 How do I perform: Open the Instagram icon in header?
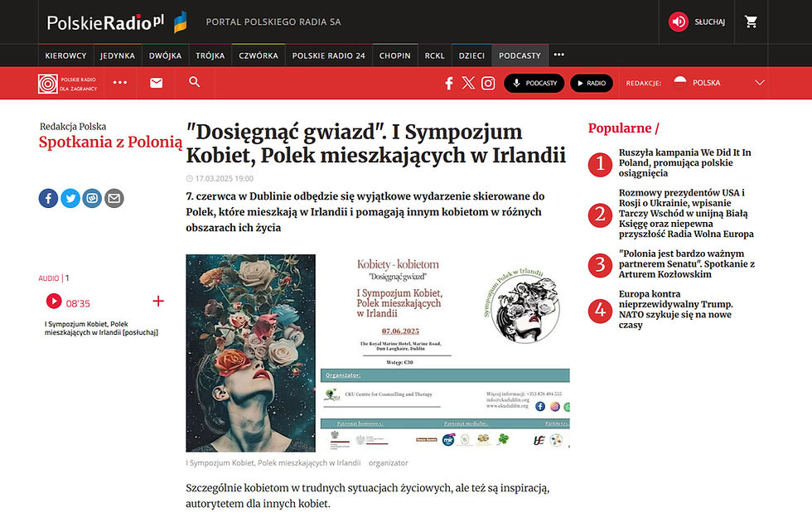coord(488,83)
